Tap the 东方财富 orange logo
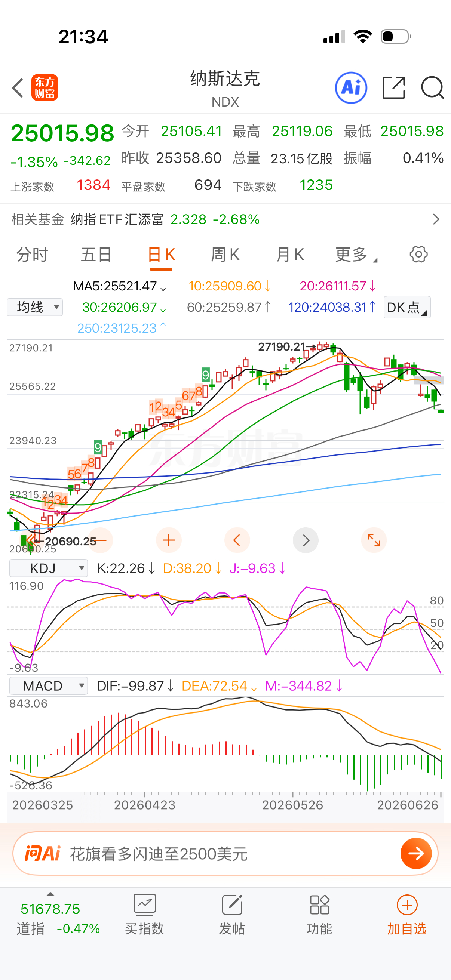The height and width of the screenshot is (980, 451). tap(45, 88)
